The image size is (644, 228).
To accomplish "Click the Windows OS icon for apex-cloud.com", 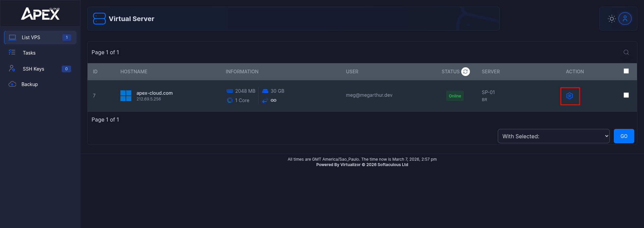I will click(126, 96).
